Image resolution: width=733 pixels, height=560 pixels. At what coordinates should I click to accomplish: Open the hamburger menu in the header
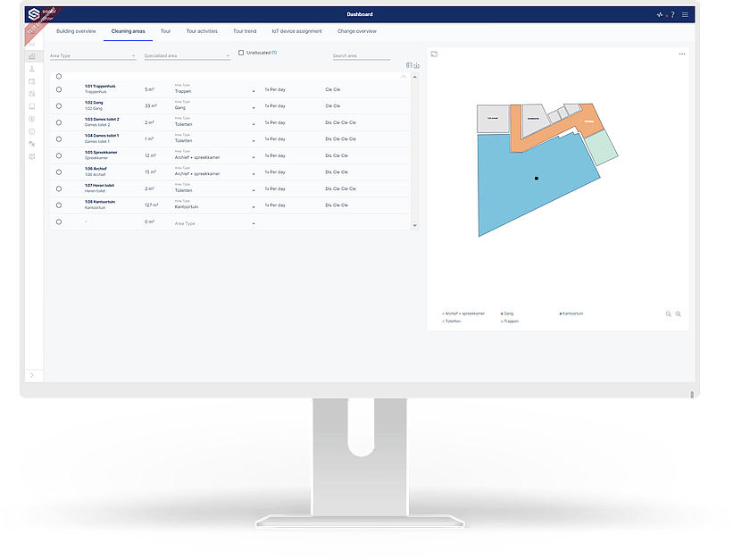(685, 15)
